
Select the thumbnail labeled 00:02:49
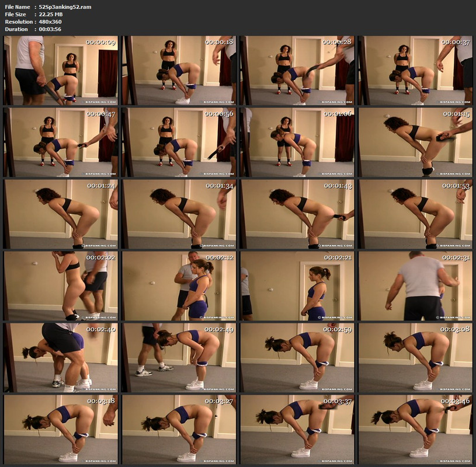point(179,358)
